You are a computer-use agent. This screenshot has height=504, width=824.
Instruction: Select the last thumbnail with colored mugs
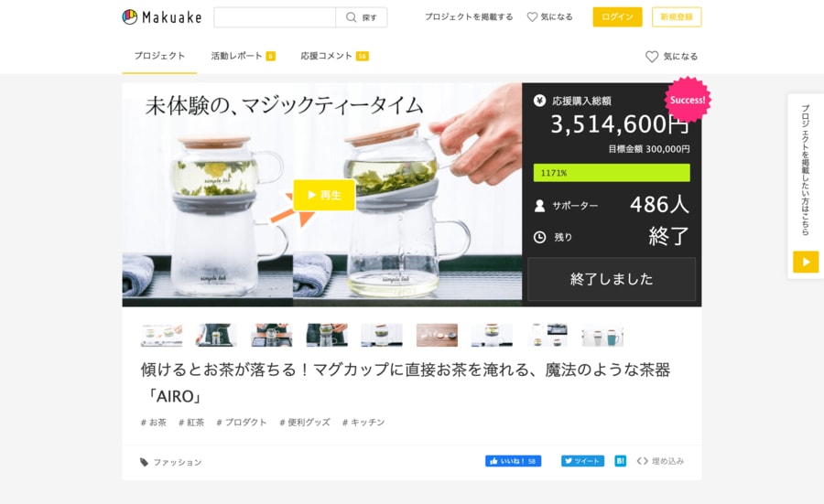pyautogui.click(x=602, y=336)
